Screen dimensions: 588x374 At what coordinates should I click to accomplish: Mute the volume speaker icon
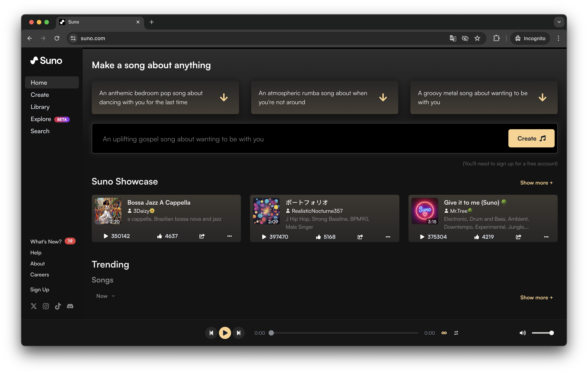pyautogui.click(x=522, y=333)
